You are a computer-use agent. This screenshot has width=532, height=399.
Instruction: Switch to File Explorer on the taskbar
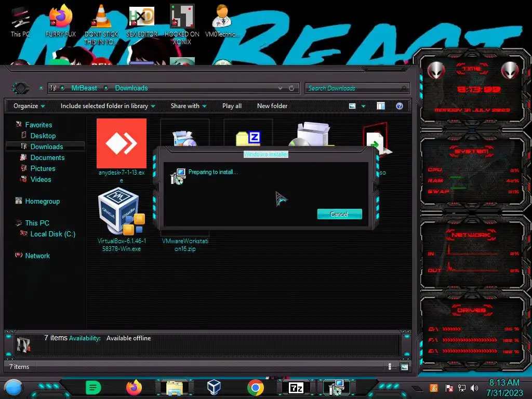pos(175,388)
